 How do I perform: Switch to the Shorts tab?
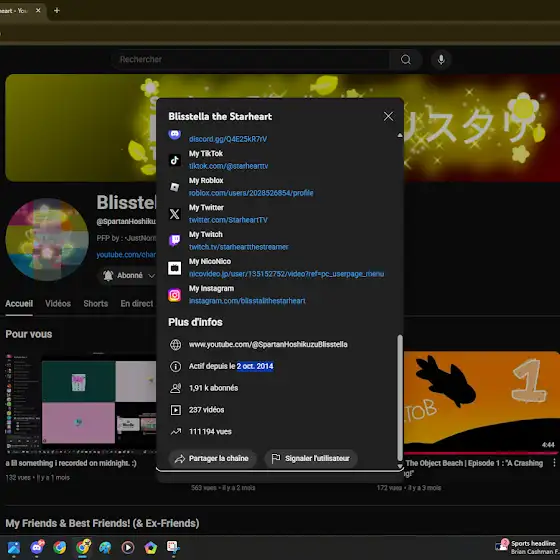(96, 304)
